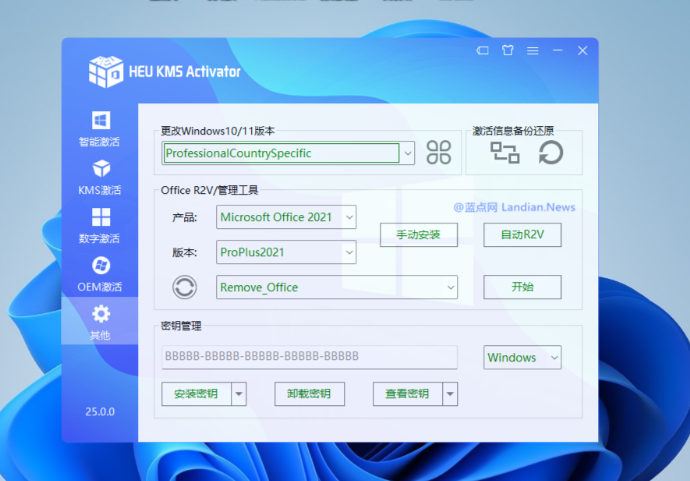Image resolution: width=690 pixels, height=481 pixels.
Task: Open the skin/theme shirt icon
Action: (x=508, y=50)
